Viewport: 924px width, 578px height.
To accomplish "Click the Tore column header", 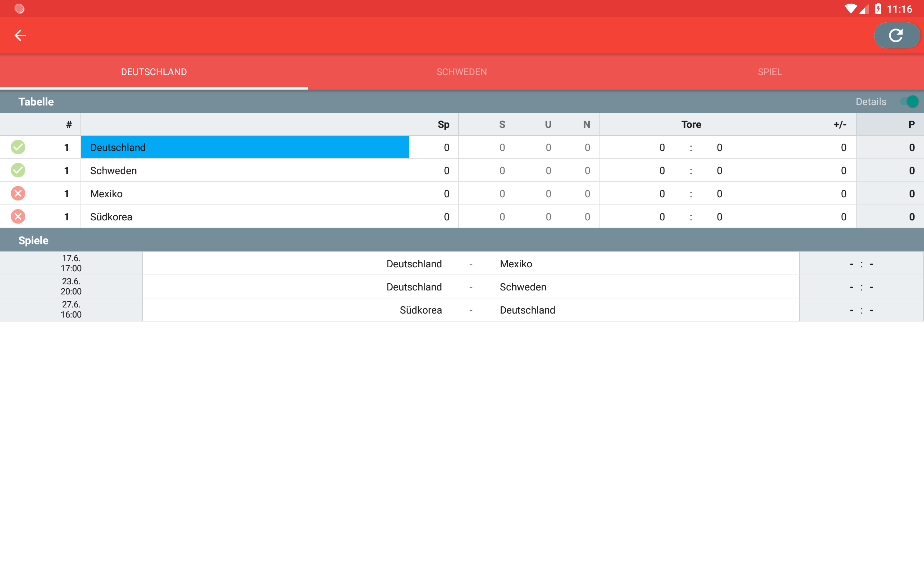I will [x=691, y=125].
